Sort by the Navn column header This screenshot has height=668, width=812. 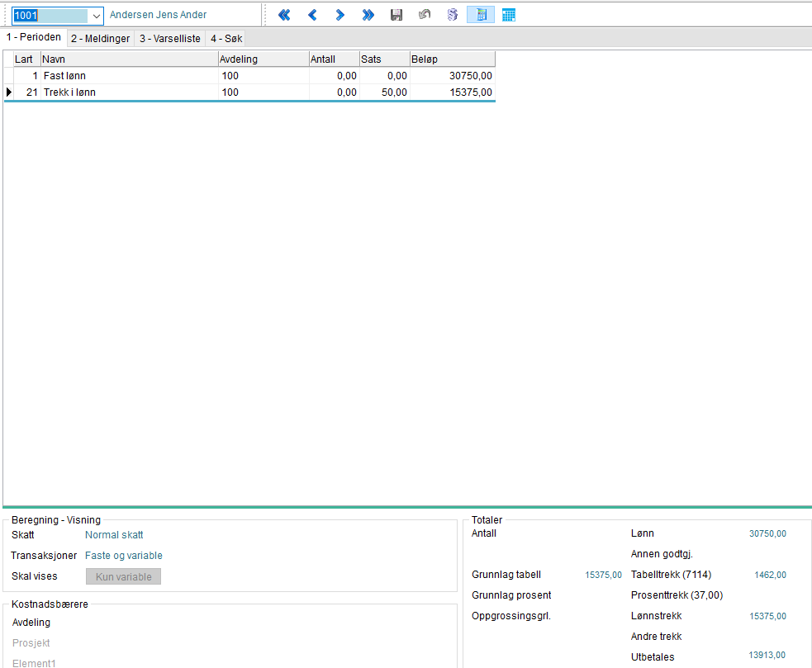tap(129, 59)
